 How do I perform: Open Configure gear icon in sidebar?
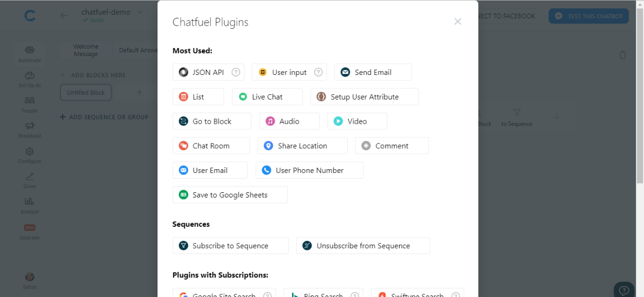(29, 152)
